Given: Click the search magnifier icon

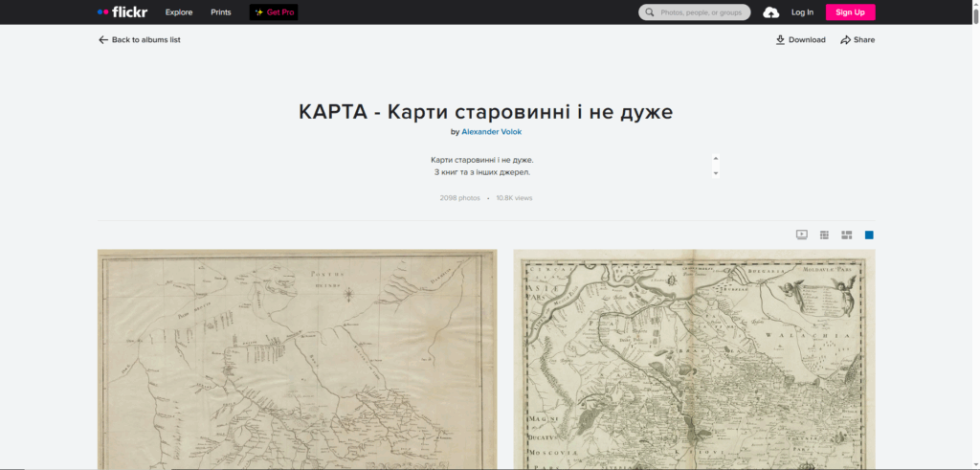Looking at the screenshot, I should point(651,12).
